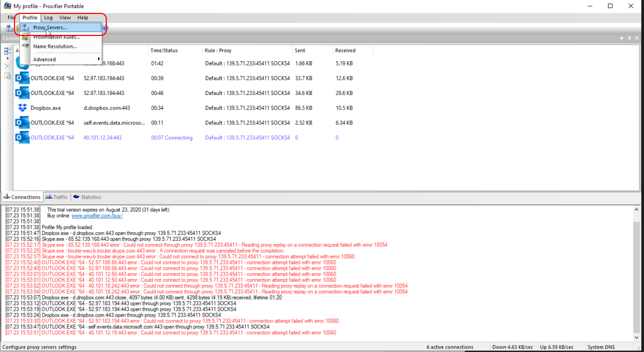
Task: Open the Help menu
Action: [83, 18]
